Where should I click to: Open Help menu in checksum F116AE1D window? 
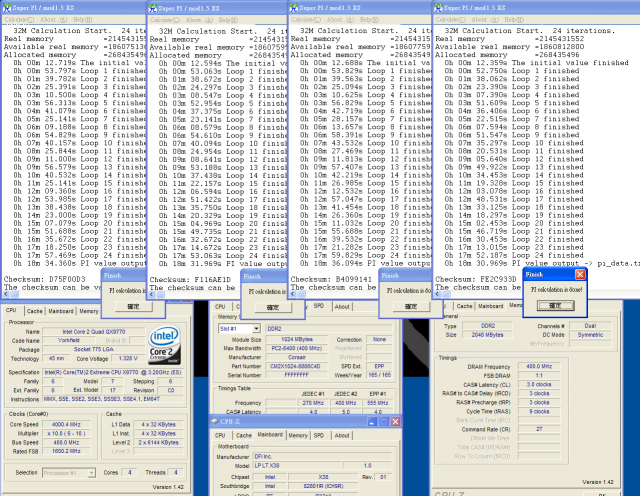[228, 20]
